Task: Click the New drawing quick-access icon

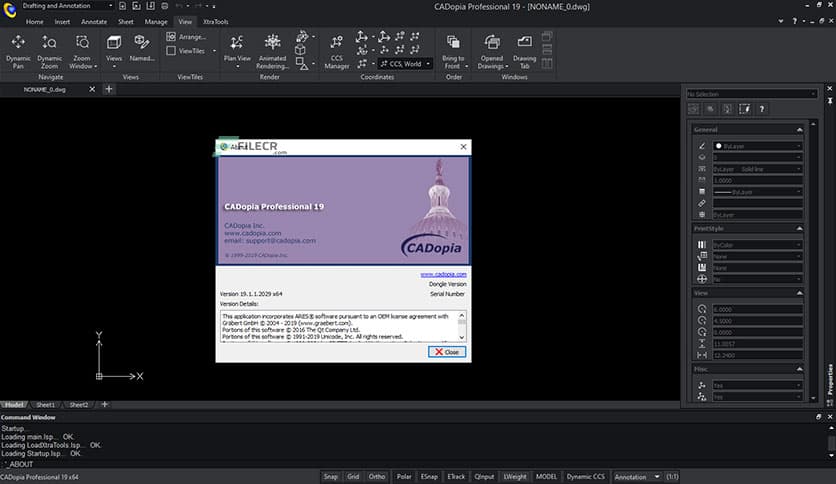Action: [x=123, y=6]
